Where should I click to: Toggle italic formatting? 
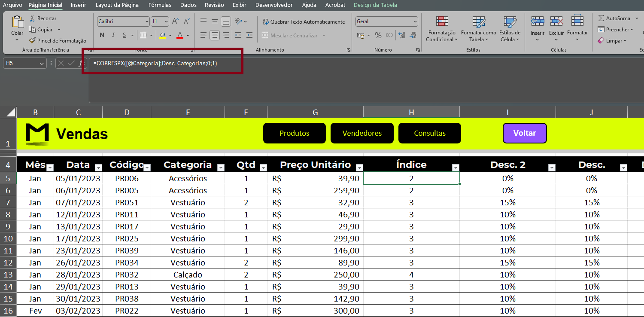click(113, 35)
